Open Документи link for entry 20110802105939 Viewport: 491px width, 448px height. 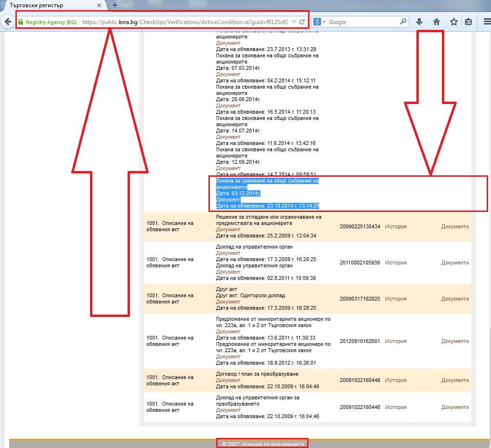tap(454, 263)
